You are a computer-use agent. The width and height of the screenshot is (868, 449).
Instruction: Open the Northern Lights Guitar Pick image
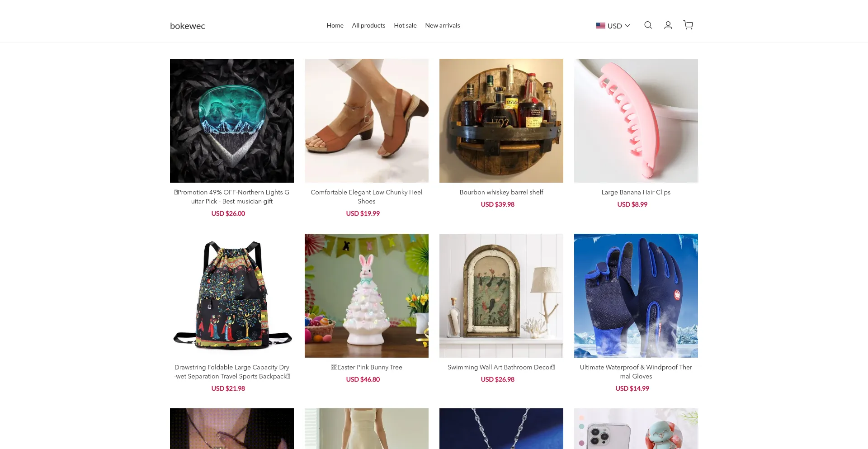coord(232,121)
